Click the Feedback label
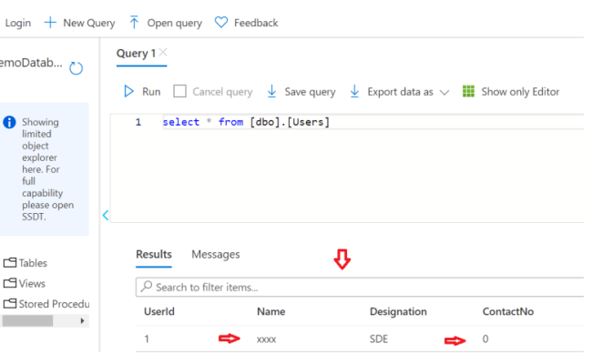 (x=256, y=23)
